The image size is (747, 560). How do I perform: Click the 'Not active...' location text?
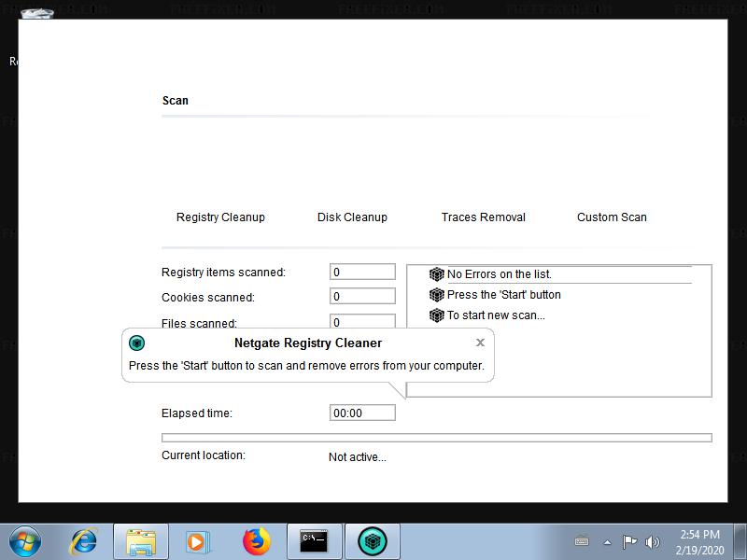[x=358, y=457]
